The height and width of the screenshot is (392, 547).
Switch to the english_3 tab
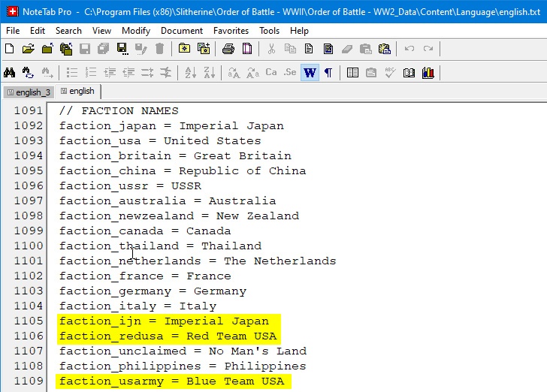(29, 92)
